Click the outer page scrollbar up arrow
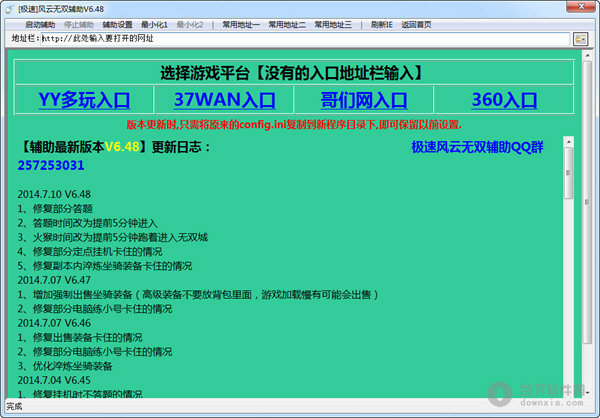 click(x=587, y=56)
